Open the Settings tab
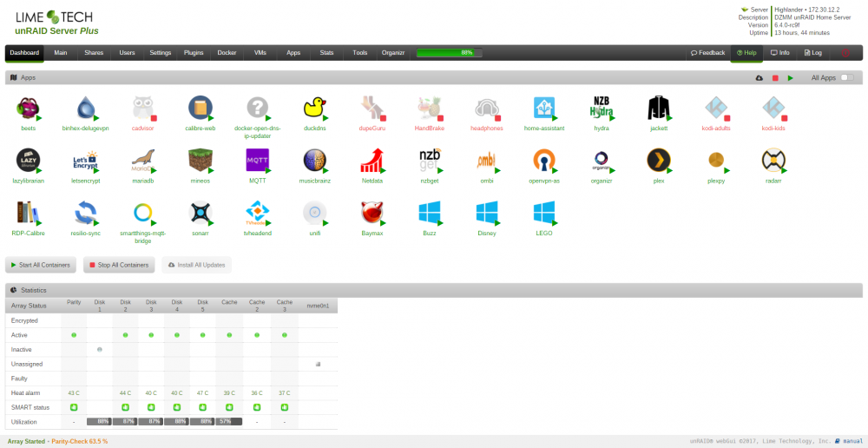The width and height of the screenshot is (868, 448). (x=161, y=53)
